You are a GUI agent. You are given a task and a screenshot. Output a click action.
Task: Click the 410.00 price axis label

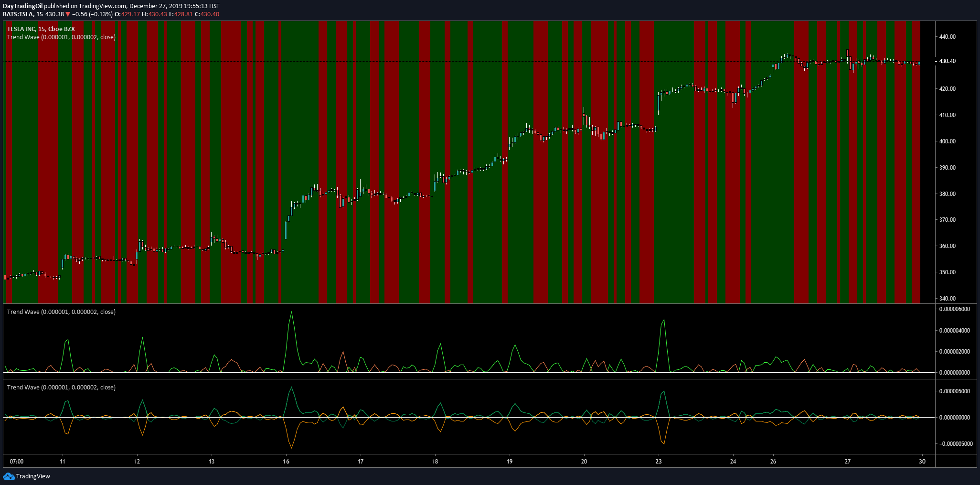(x=948, y=115)
